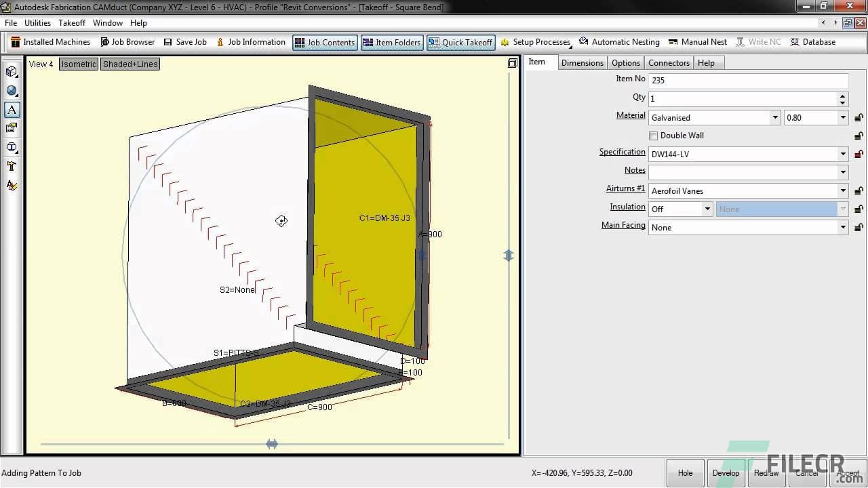Open the Airturns #1 dropdown
Screen dimensions: 868x488
[x=842, y=190]
